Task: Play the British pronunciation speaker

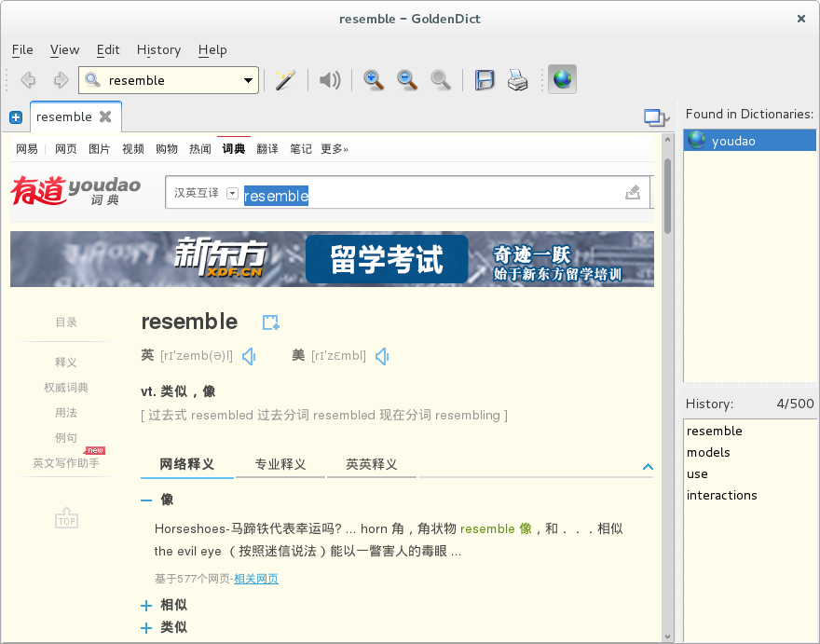Action: 249,356
